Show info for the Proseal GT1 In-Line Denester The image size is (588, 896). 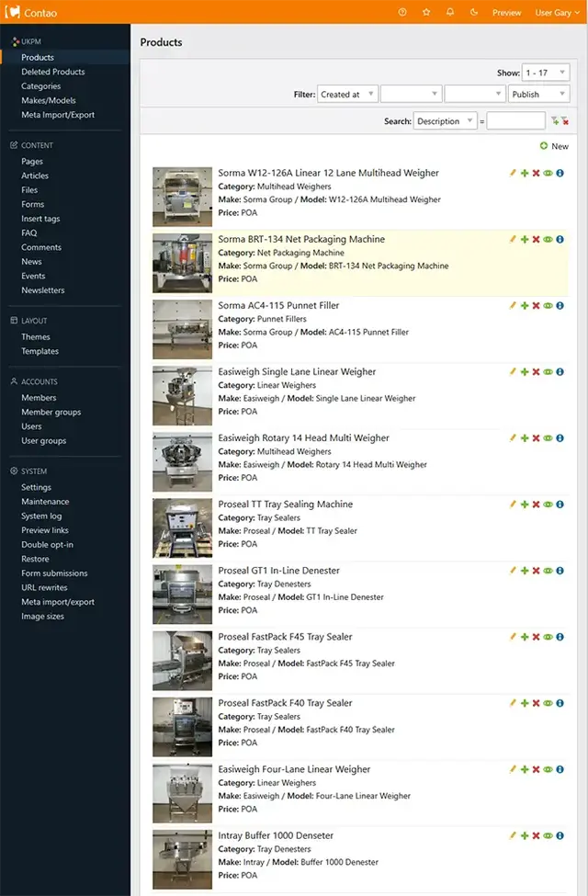pos(560,571)
